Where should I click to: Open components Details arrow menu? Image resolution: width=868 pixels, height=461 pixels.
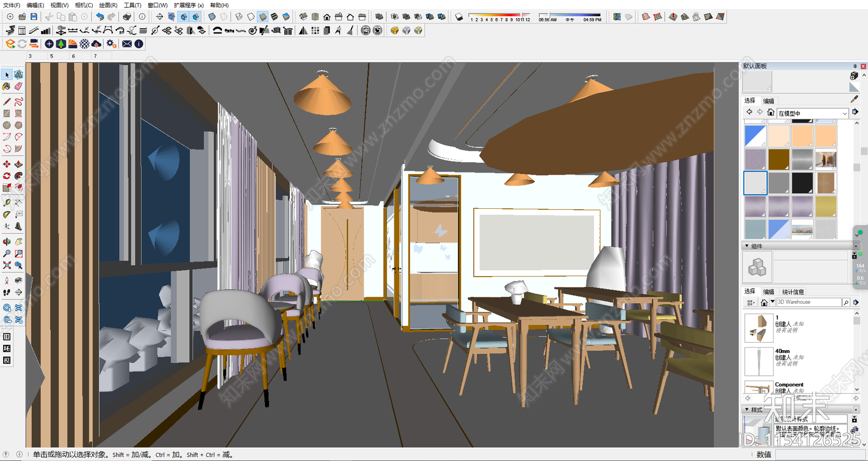coord(856,302)
